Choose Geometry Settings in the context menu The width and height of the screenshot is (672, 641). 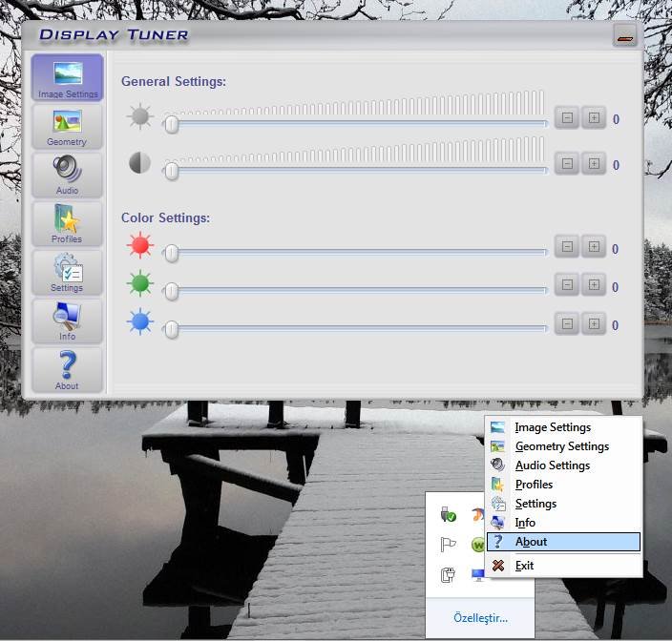pyautogui.click(x=563, y=446)
